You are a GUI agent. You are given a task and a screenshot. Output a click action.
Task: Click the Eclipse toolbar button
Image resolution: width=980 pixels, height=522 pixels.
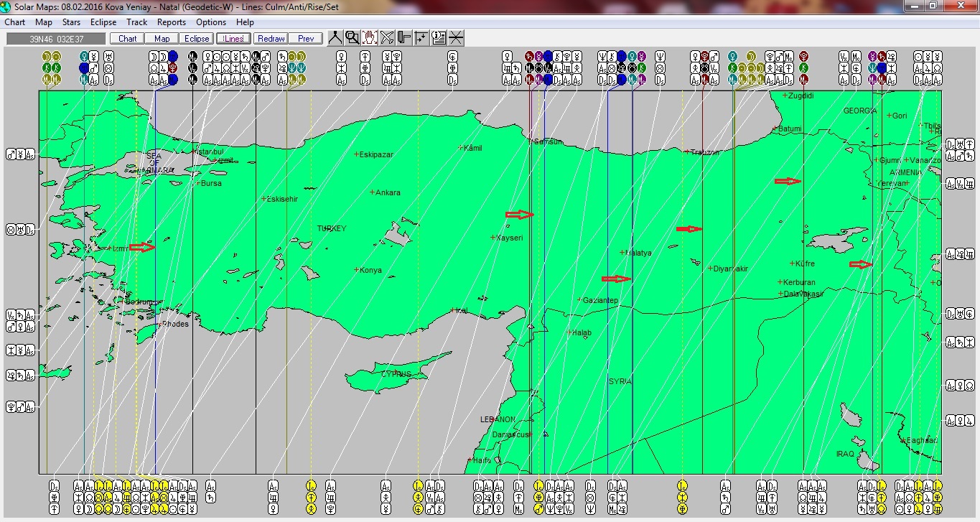[196, 39]
